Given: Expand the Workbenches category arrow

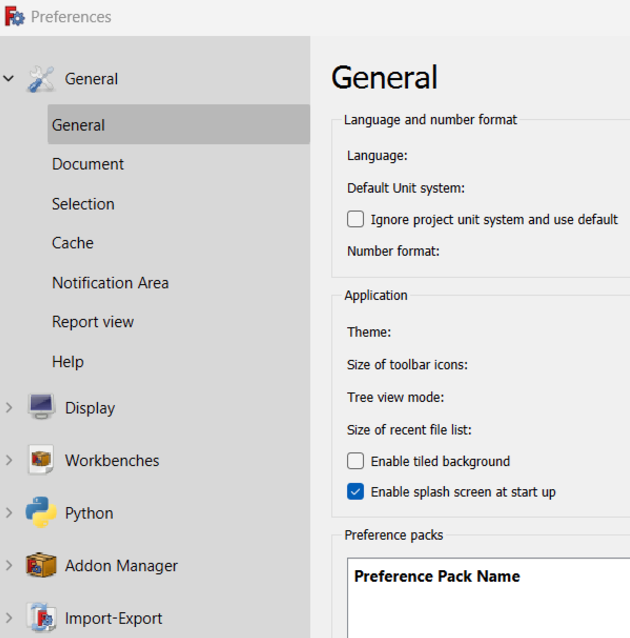Looking at the screenshot, I should pos(9,461).
